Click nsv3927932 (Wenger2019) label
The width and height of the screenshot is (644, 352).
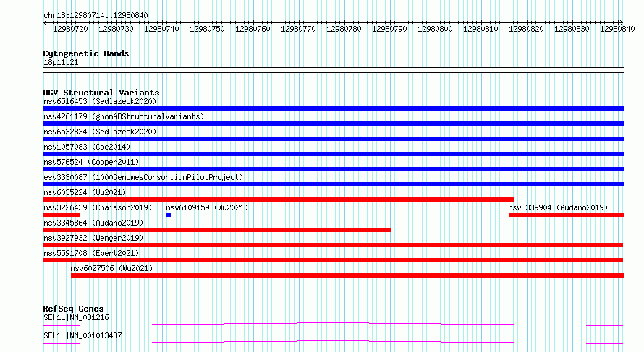coord(93,238)
